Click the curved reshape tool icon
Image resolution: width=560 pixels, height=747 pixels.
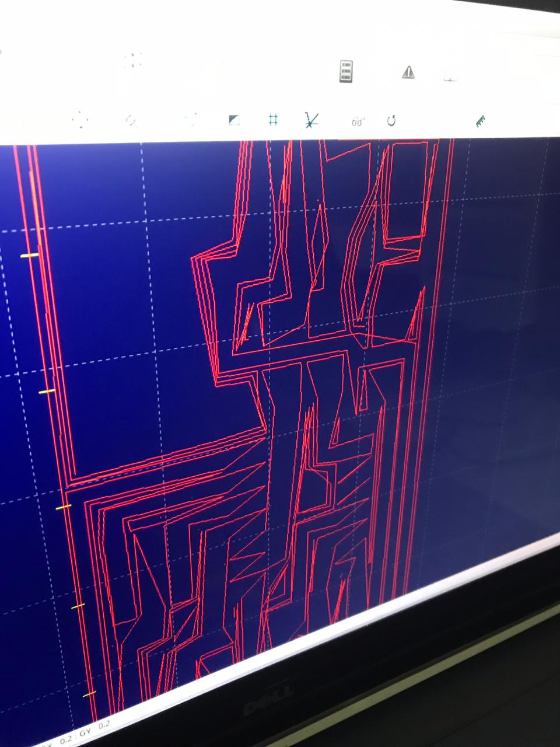pos(129,119)
